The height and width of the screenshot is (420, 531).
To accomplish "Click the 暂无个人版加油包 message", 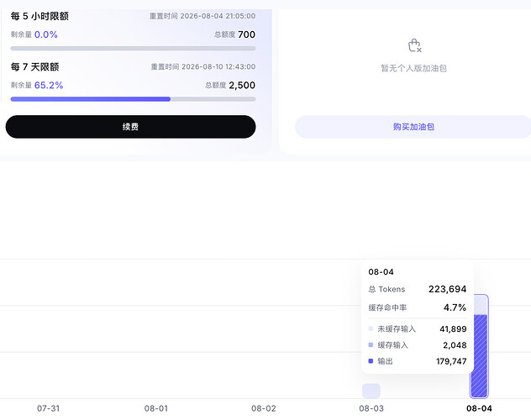I will pyautogui.click(x=414, y=68).
